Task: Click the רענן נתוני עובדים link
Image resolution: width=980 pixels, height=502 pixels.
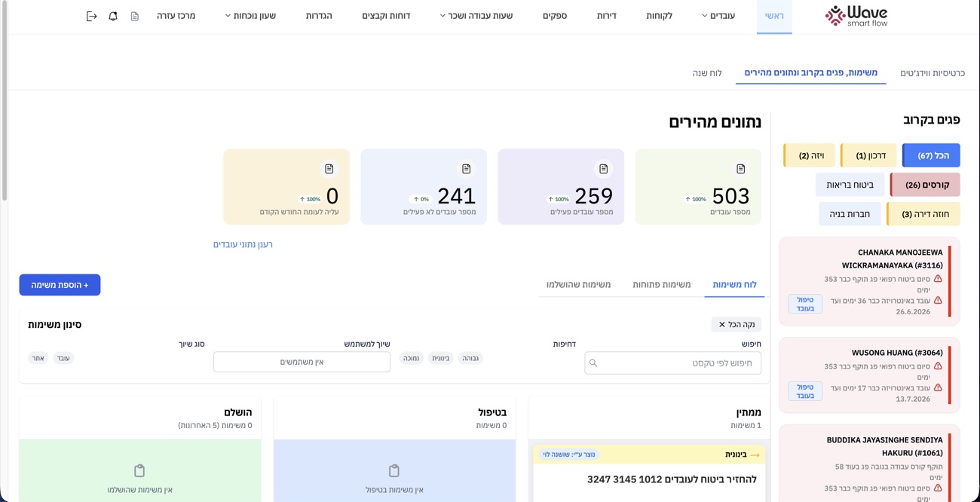Action: point(243,244)
